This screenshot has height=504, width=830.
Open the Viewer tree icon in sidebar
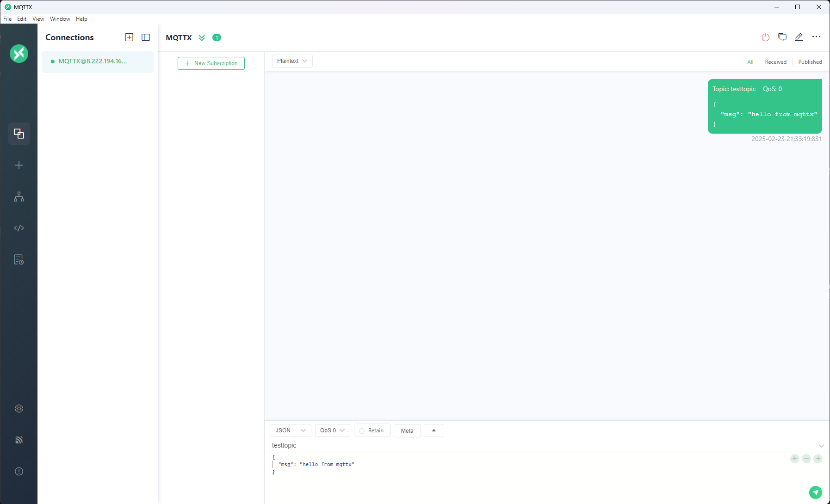[19, 197]
